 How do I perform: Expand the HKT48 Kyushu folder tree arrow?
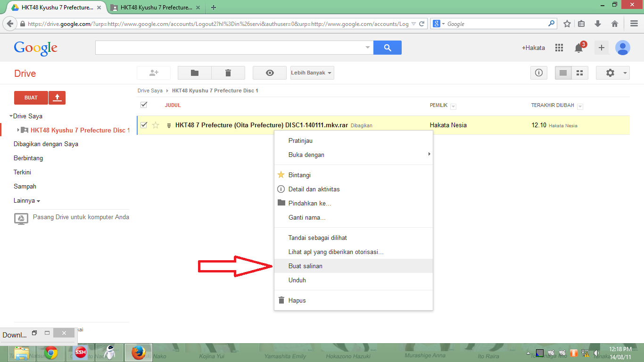tap(18, 130)
